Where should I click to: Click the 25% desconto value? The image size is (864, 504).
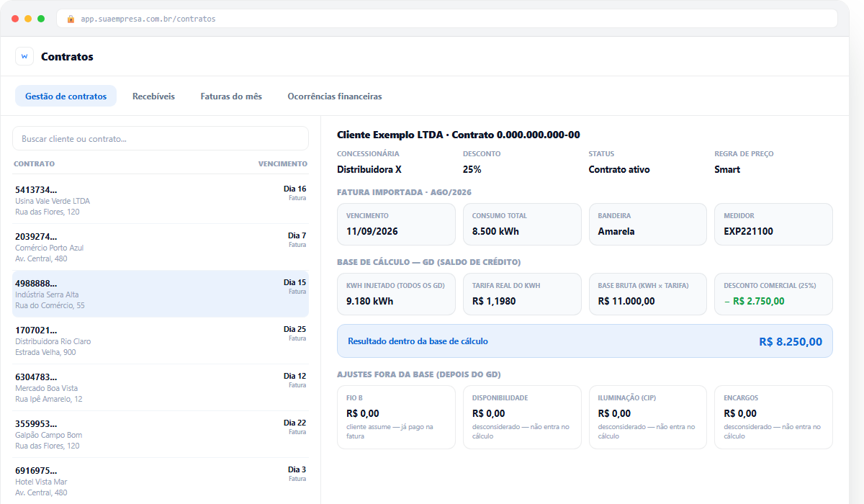coord(472,170)
